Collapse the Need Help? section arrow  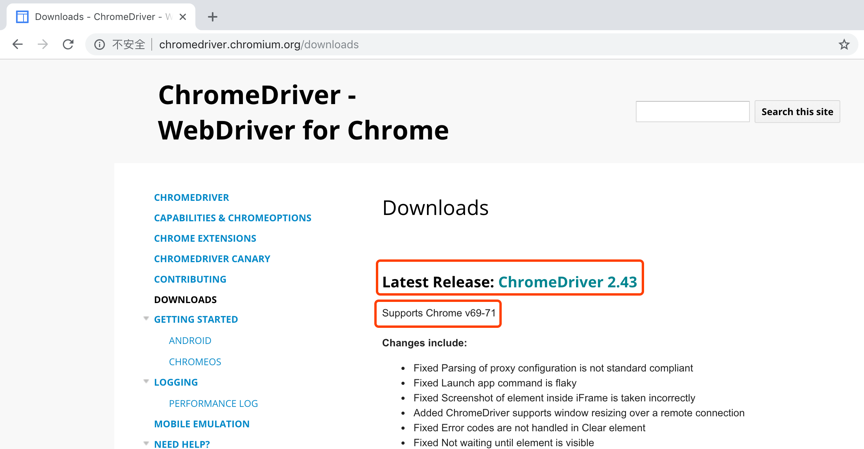(x=146, y=443)
